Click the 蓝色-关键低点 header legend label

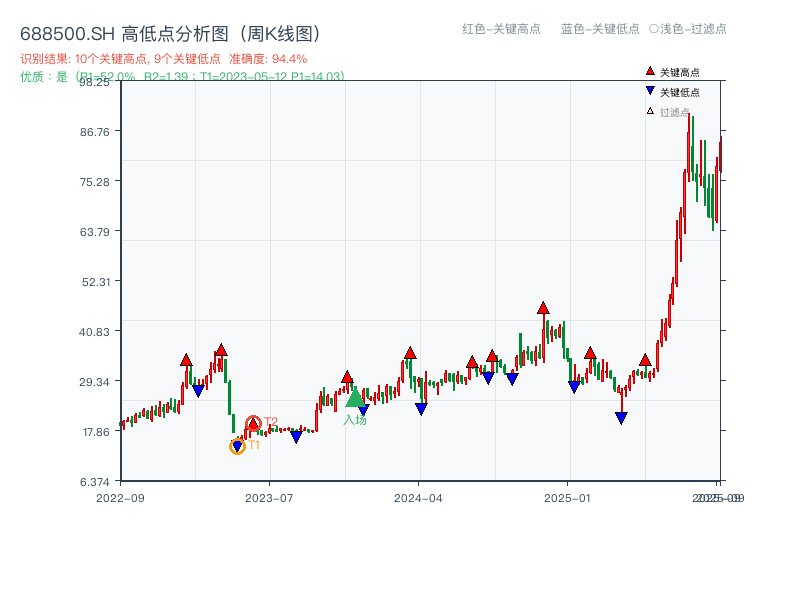click(600, 29)
